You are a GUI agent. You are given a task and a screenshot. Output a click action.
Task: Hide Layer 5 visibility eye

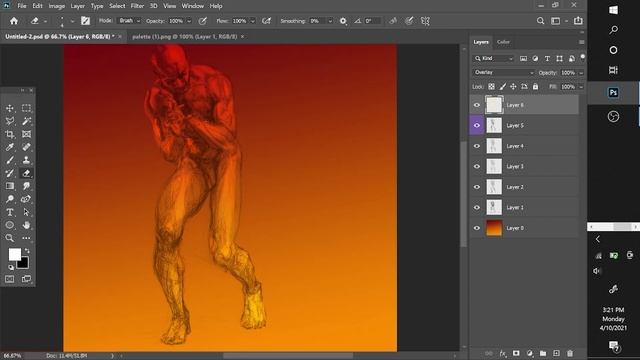[x=477, y=126]
